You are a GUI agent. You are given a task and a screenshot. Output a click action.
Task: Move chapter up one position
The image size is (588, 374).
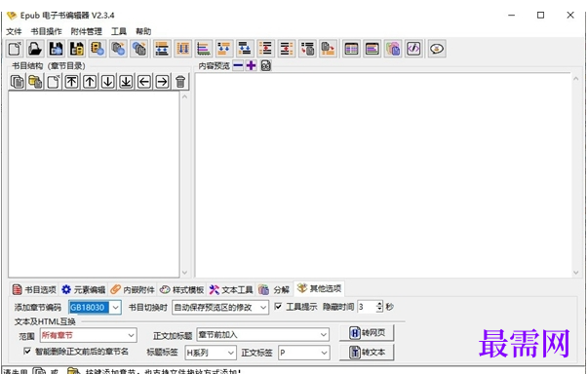90,81
